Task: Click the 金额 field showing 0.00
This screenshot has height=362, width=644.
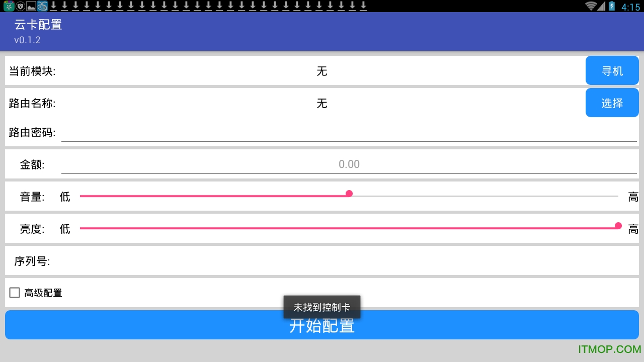Action: 349,164
